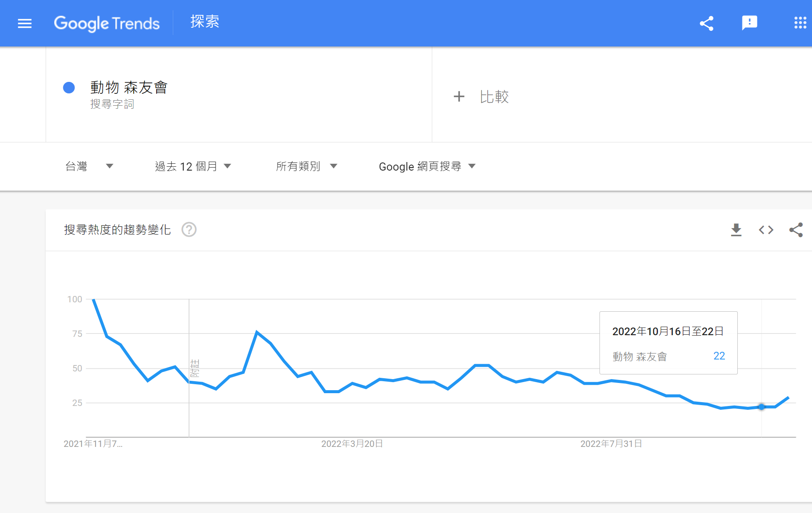The image size is (812, 513).
Task: Open the Google apps grid
Action: pos(800,23)
